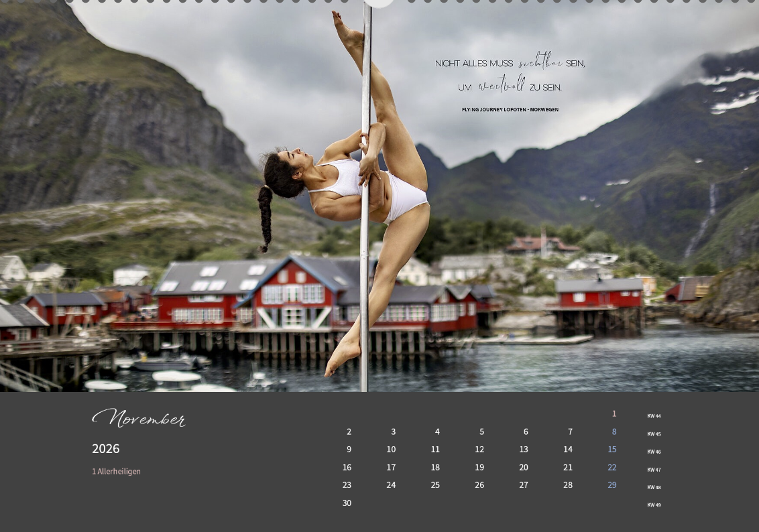The width and height of the screenshot is (759, 532).
Task: Select date 25 in the grid
Action: pyautogui.click(x=435, y=485)
